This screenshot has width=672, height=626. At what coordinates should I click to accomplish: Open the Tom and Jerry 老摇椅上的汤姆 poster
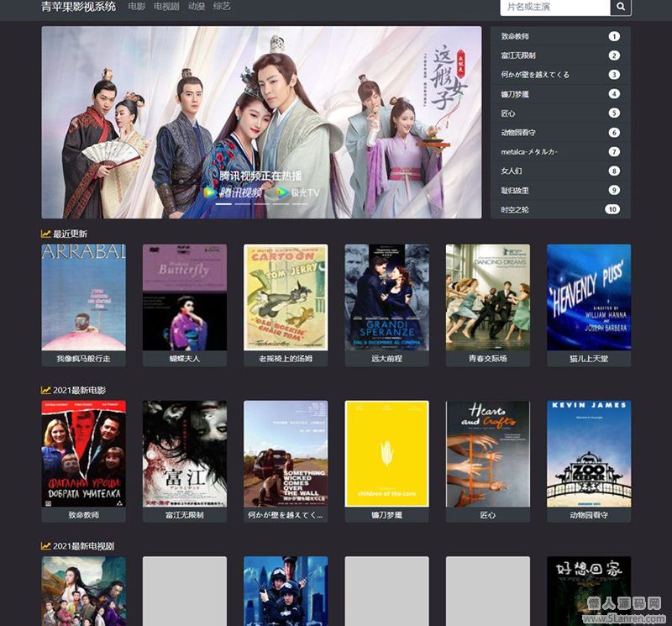286,297
